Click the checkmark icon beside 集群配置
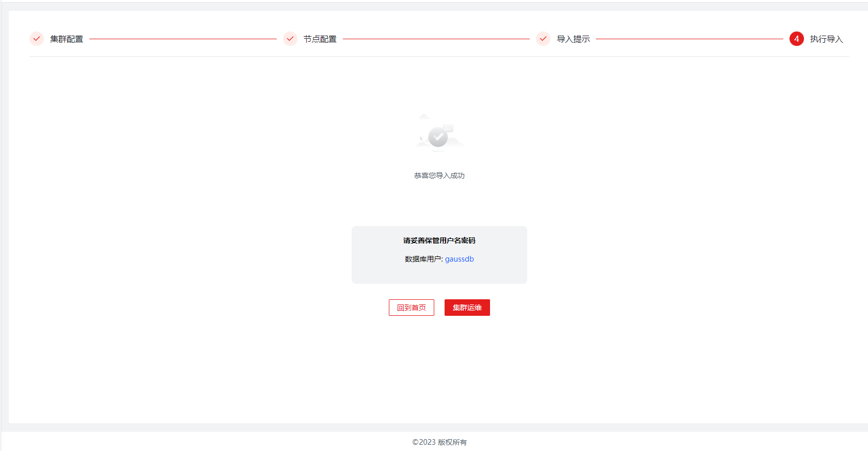The height and width of the screenshot is (451, 868). click(x=37, y=39)
